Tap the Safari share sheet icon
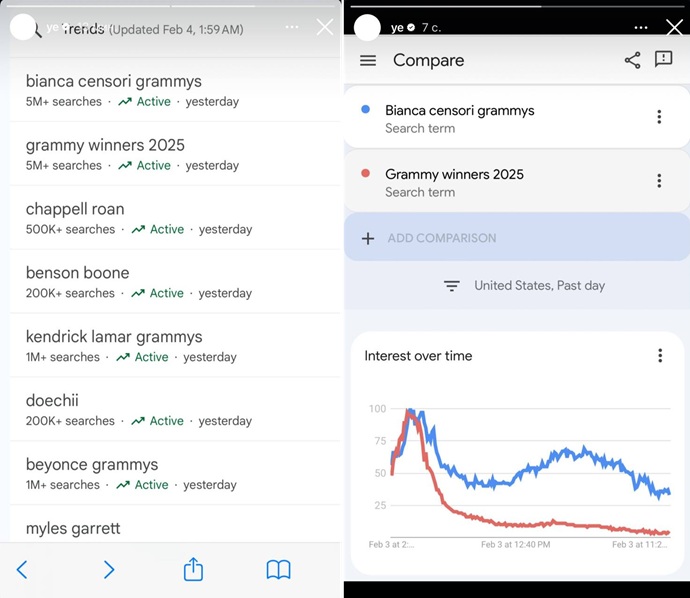Image resolution: width=690 pixels, height=598 pixels. (x=193, y=569)
